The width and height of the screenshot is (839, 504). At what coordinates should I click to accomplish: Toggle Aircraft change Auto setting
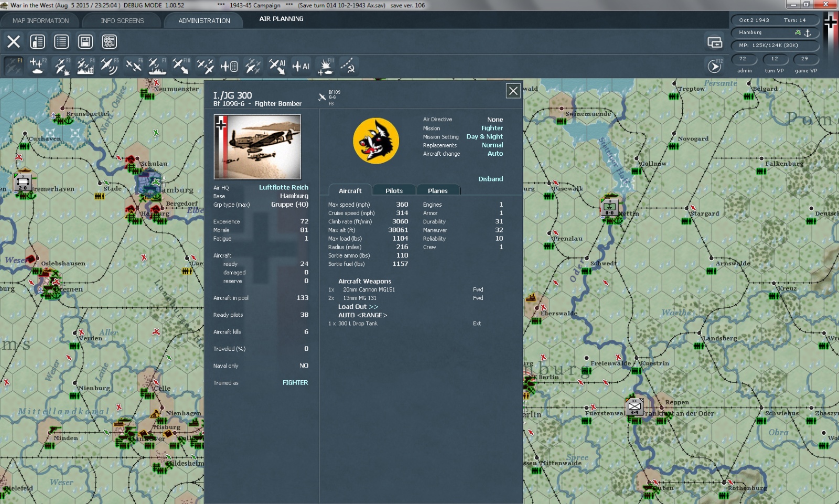(495, 154)
